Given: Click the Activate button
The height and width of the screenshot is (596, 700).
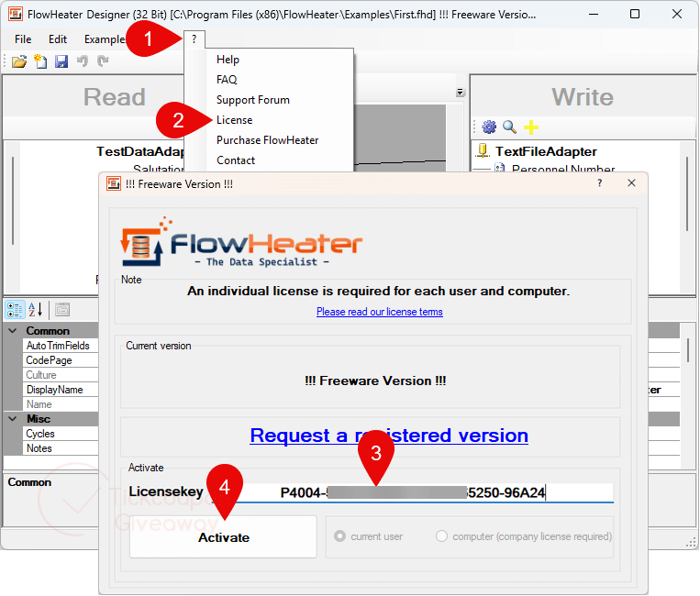Looking at the screenshot, I should [223, 537].
